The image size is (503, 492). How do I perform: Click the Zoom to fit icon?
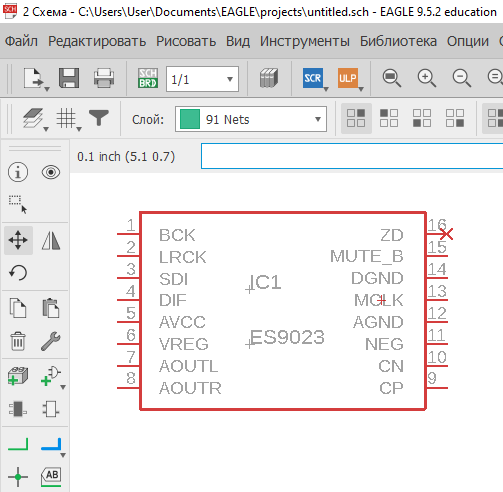(x=391, y=79)
